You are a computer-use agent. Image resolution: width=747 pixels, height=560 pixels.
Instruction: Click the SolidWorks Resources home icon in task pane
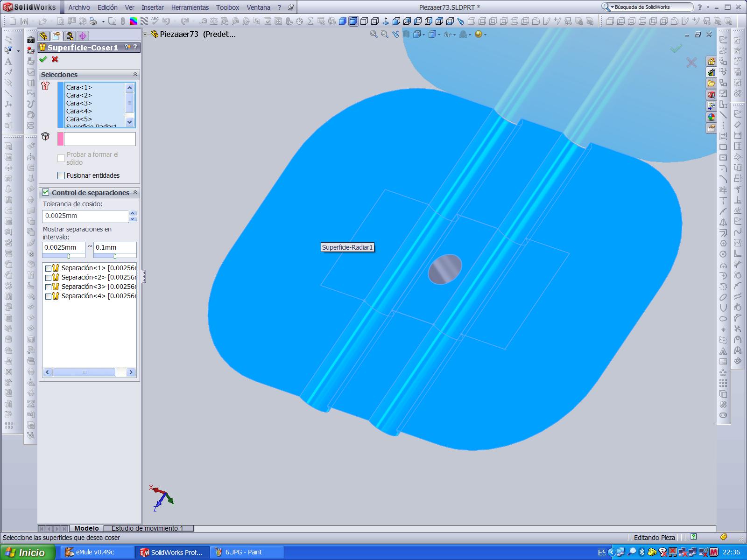(711, 61)
